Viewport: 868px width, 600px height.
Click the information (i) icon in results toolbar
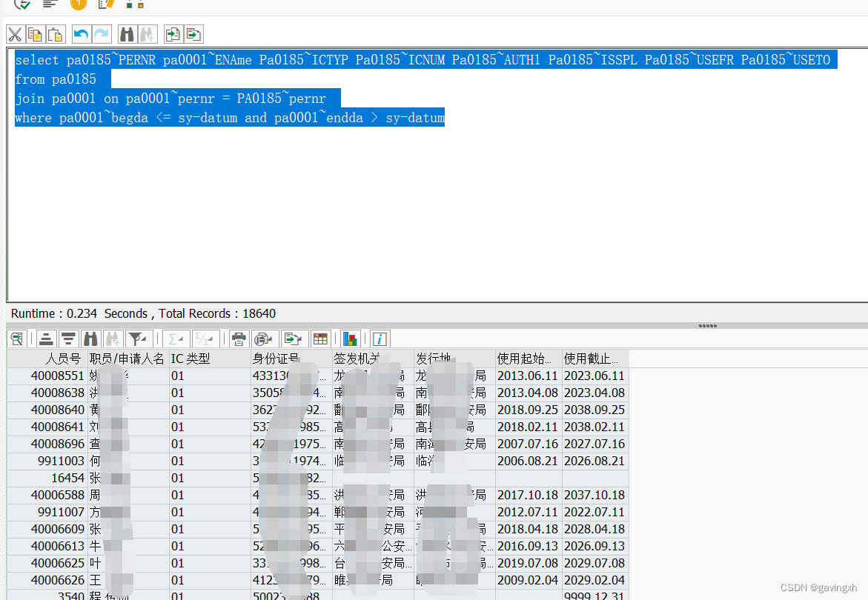[x=380, y=339]
